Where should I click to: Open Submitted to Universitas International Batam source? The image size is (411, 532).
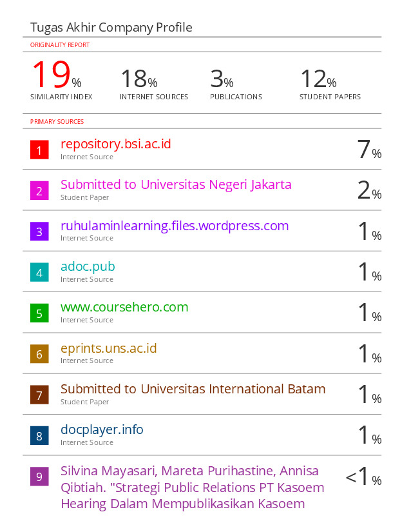[x=193, y=389]
